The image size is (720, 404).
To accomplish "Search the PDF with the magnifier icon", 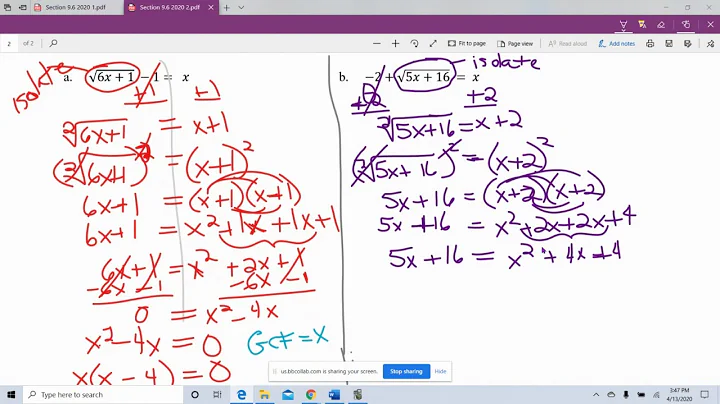I will point(53,43).
